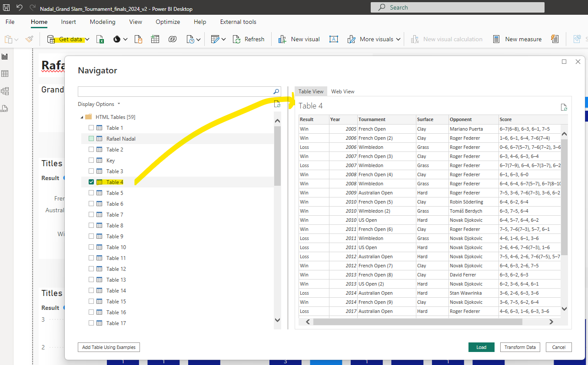Click the Enter data table icon
This screenshot has width=588, height=365.
155,39
